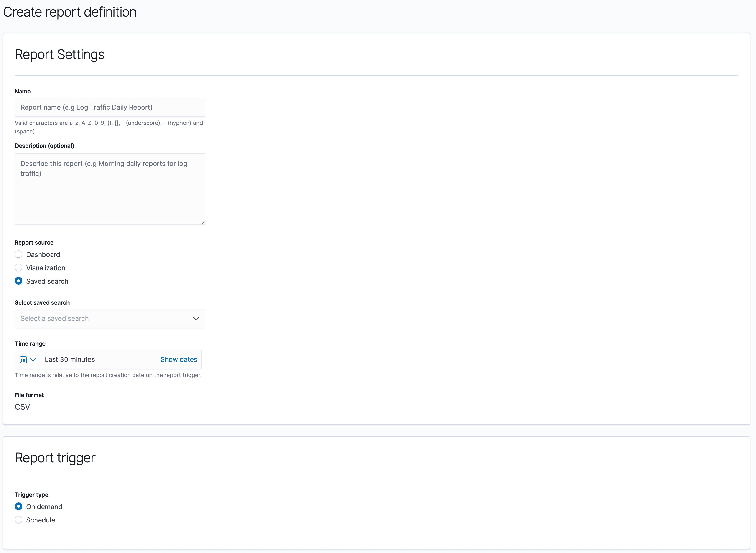Click the CSV file format value
756x553 pixels.
[22, 406]
